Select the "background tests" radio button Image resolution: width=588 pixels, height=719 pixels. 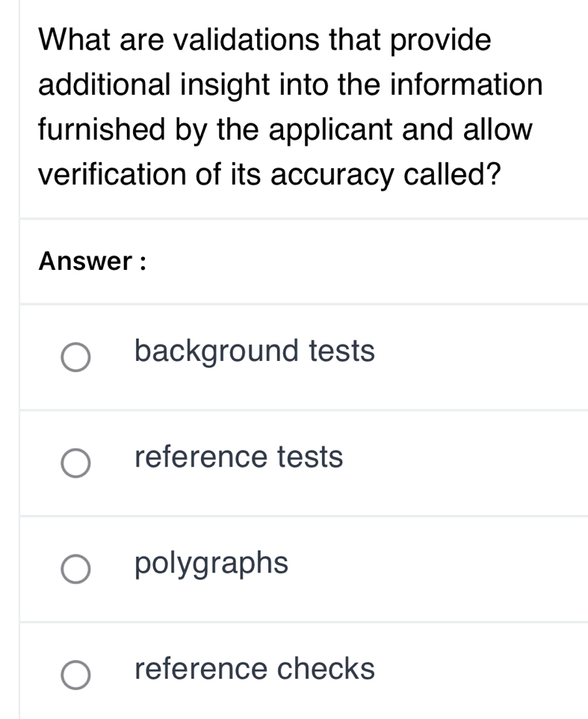[76, 357]
